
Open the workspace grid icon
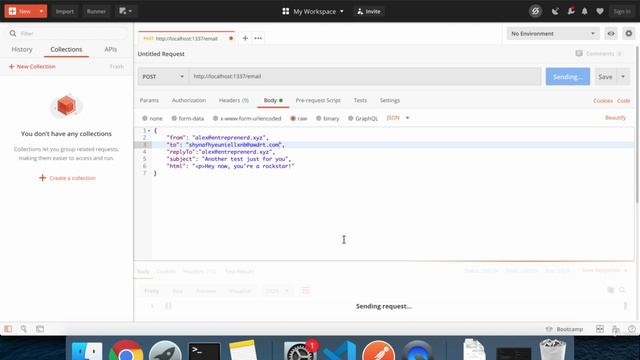pyautogui.click(x=286, y=11)
